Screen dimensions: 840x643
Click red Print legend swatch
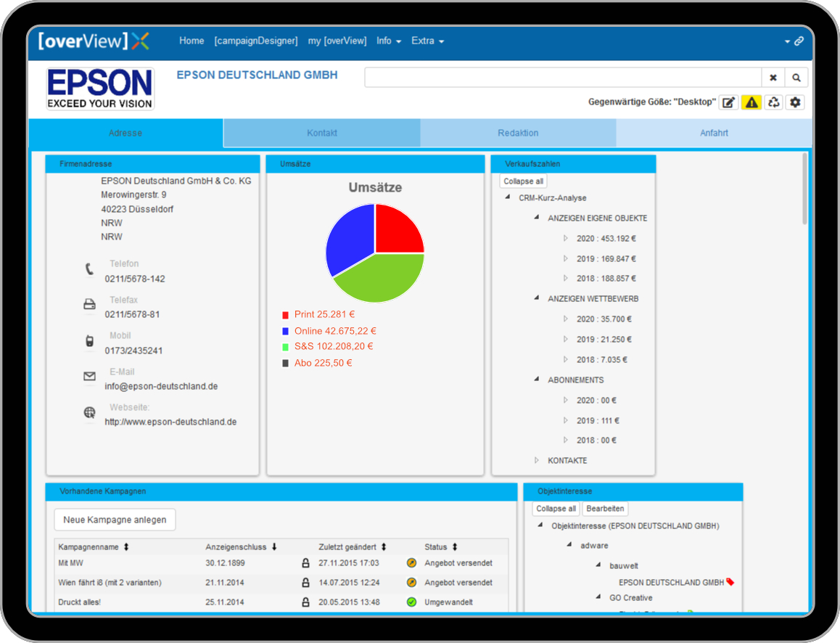(x=286, y=315)
